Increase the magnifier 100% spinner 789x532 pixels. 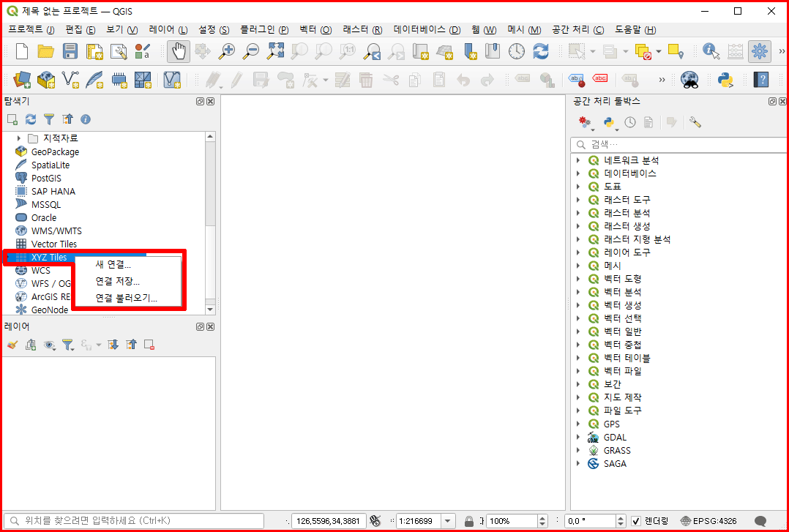click(542, 518)
